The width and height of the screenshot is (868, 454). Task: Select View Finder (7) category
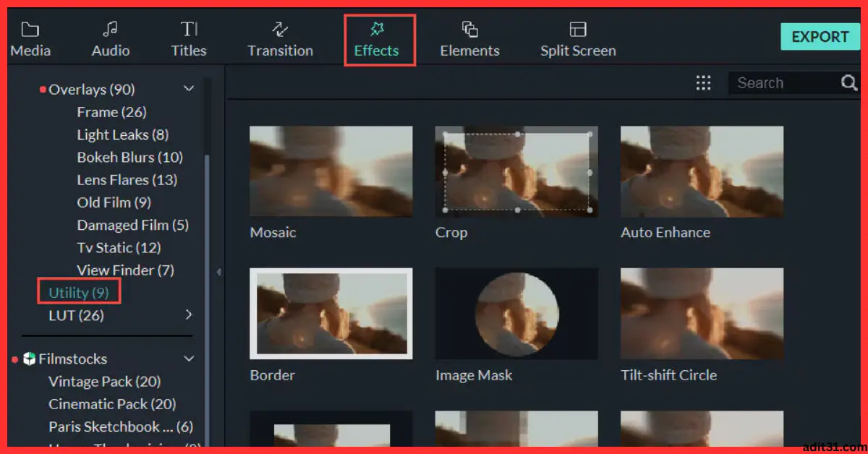125,270
